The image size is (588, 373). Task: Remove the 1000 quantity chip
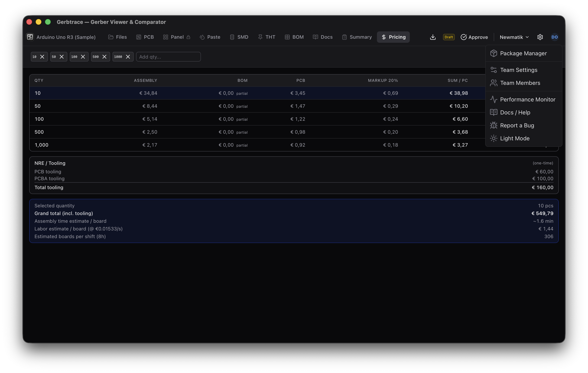128,56
